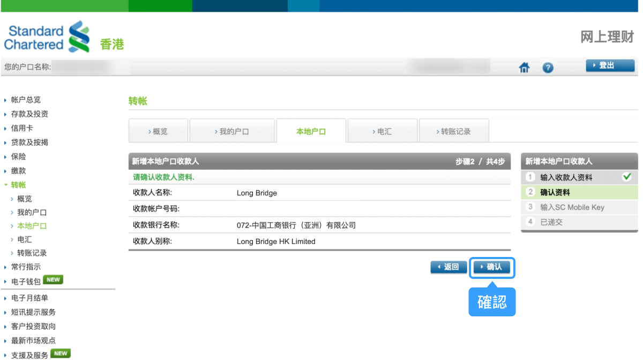The width and height of the screenshot is (643, 364).
Task: Click 步骤2 / 共4步 step indicator
Action: point(480,161)
